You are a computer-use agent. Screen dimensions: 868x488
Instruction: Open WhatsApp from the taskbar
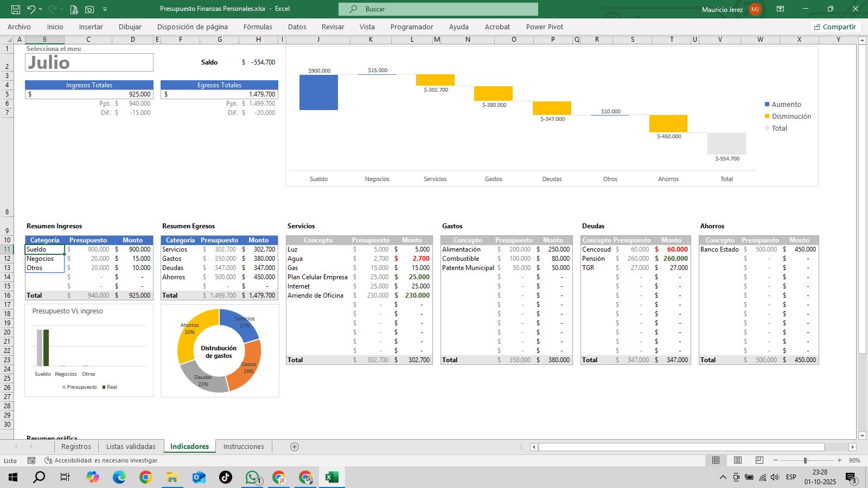(253, 477)
